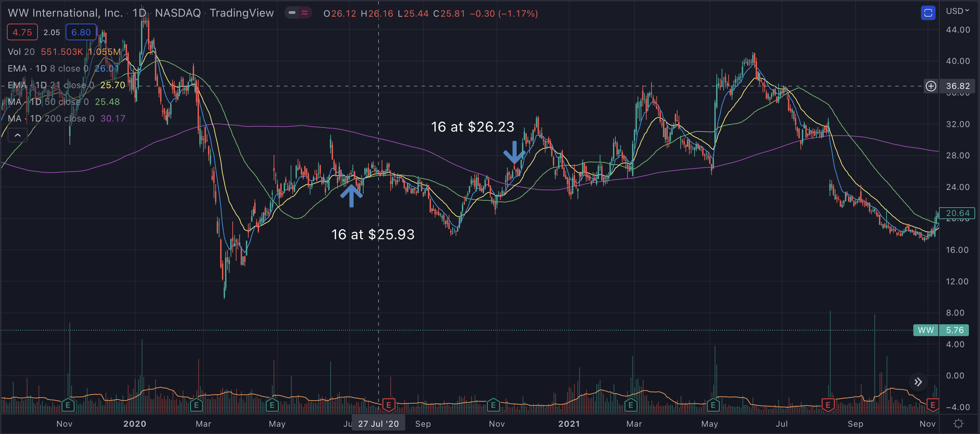Viewport: 980px width, 434px height.
Task: Open the USD currency dropdown
Action: coord(957,11)
